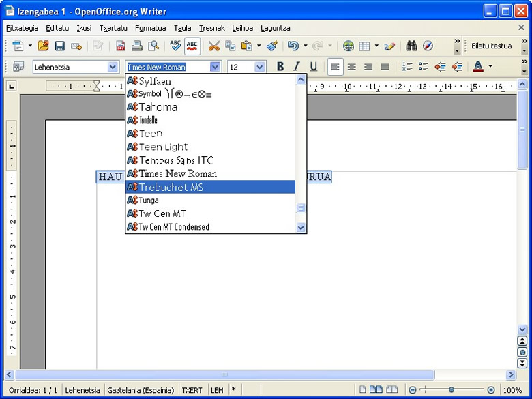The width and height of the screenshot is (532, 399).
Task: Open font size dropdown
Action: (x=260, y=67)
